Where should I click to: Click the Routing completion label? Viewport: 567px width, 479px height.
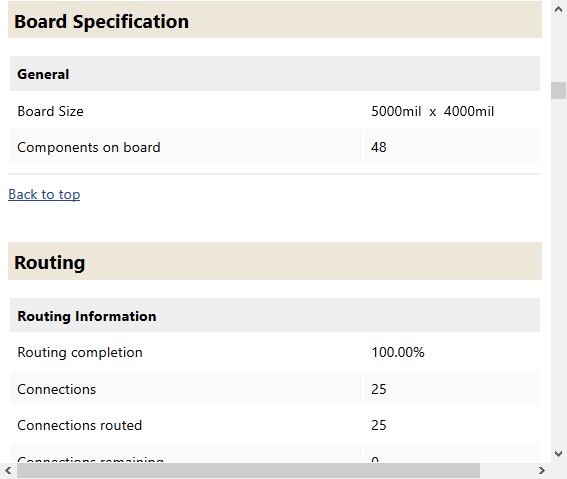80,352
